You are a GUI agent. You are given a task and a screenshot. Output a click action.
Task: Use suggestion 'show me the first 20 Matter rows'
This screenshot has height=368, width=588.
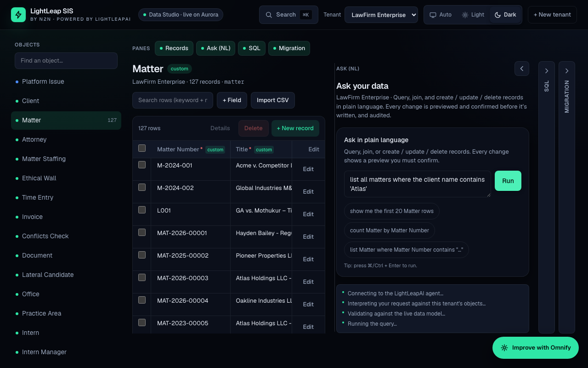click(392, 211)
